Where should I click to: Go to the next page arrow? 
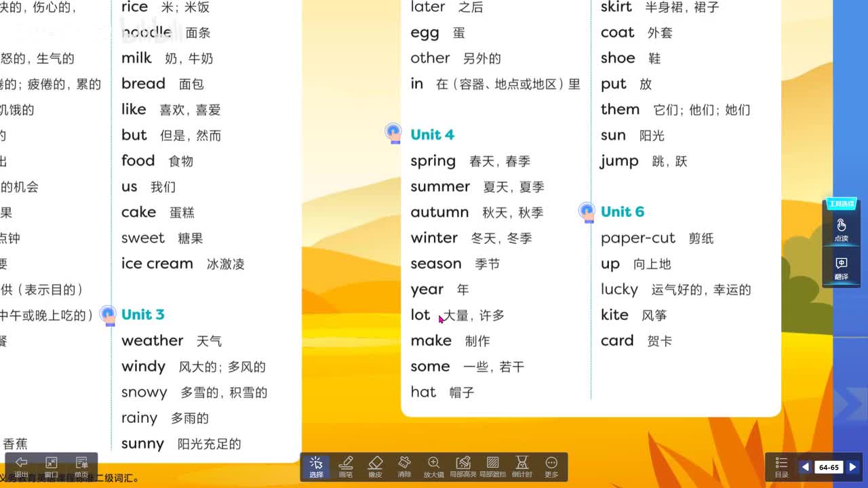click(853, 467)
